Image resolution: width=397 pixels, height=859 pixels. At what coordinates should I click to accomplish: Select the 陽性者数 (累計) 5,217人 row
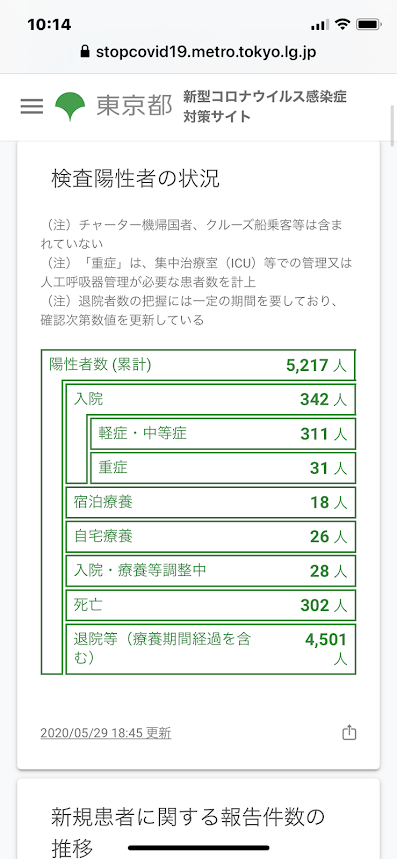click(198, 364)
